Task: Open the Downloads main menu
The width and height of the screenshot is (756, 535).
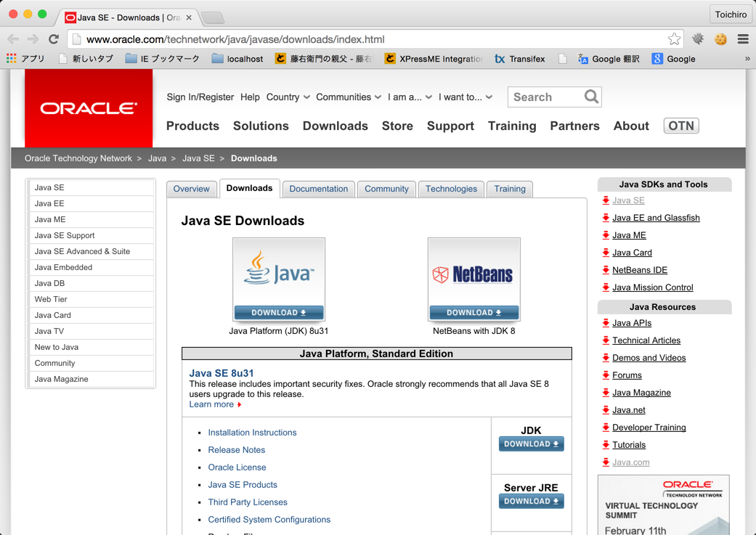Action: pos(335,126)
